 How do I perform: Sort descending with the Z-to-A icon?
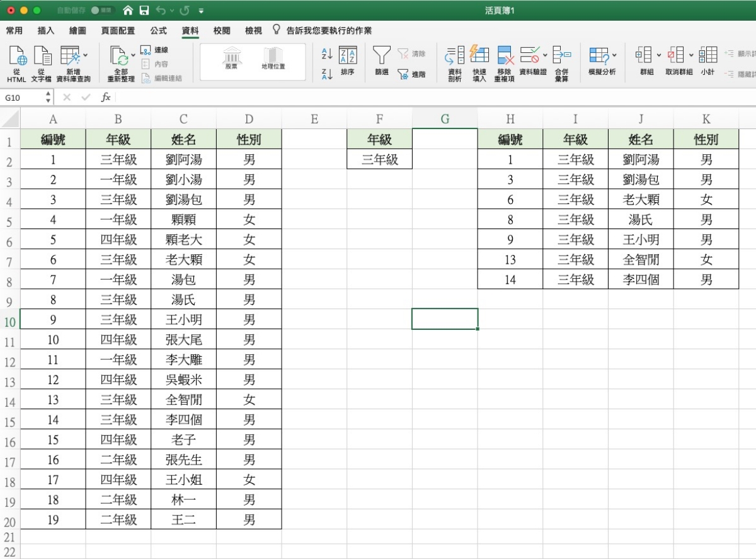pos(327,74)
